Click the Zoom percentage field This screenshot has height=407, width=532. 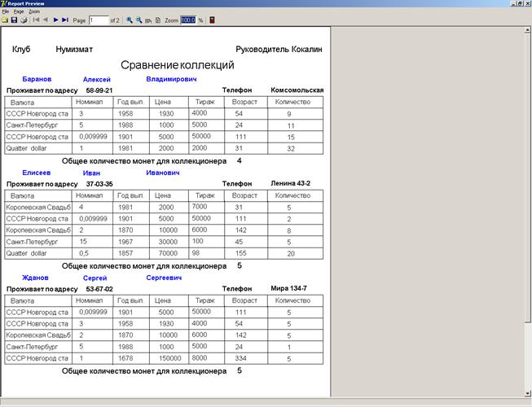(187, 20)
